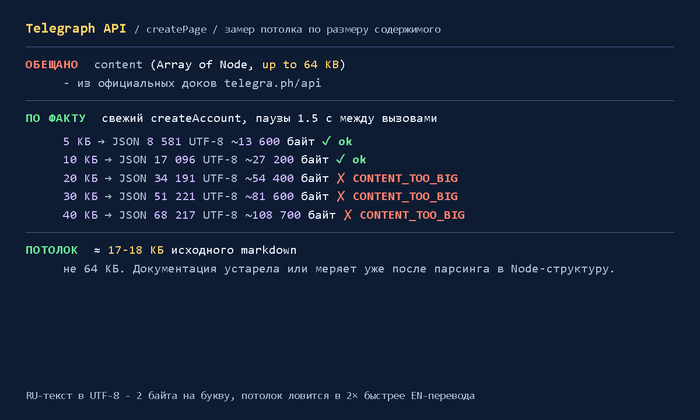The width and height of the screenshot is (700, 420).
Task: Click the 'ОБЕЩАНО' section label
Action: [52, 65]
